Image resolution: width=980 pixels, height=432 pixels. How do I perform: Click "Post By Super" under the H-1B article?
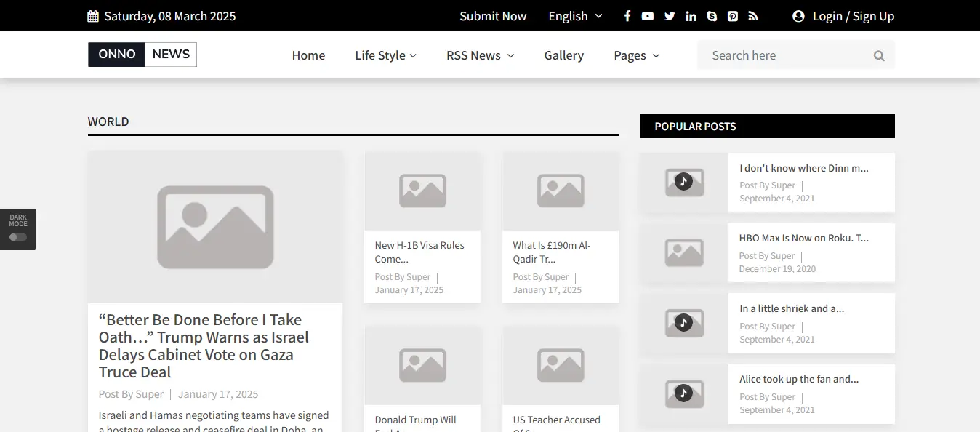point(403,277)
